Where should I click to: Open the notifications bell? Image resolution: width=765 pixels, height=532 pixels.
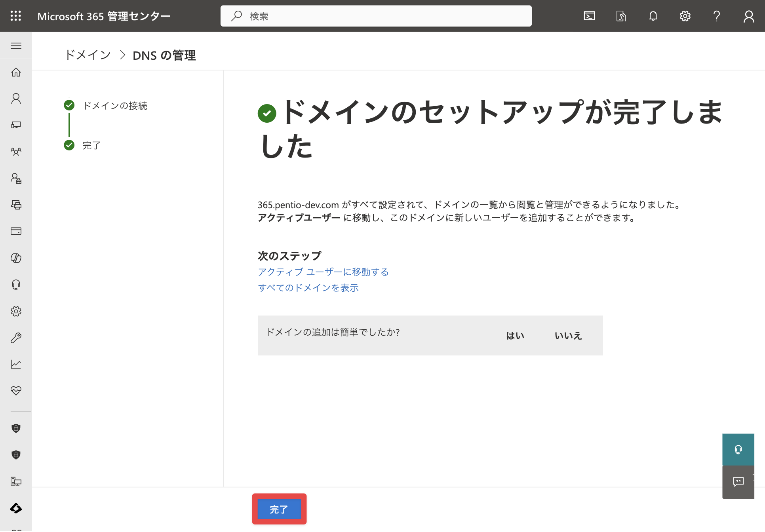(653, 16)
